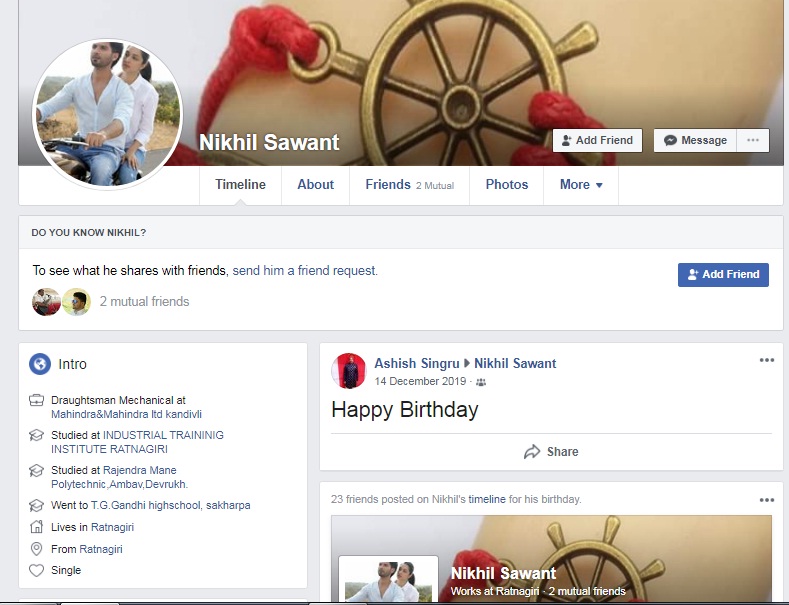The width and height of the screenshot is (789, 605).
Task: Click graduation cap icon beside Industrial Training Institute
Action: coord(36,435)
